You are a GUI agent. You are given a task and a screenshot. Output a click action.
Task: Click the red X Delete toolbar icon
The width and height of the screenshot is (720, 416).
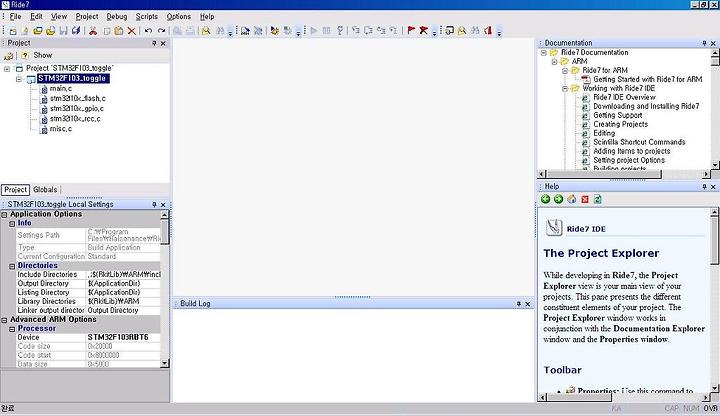coord(132,31)
